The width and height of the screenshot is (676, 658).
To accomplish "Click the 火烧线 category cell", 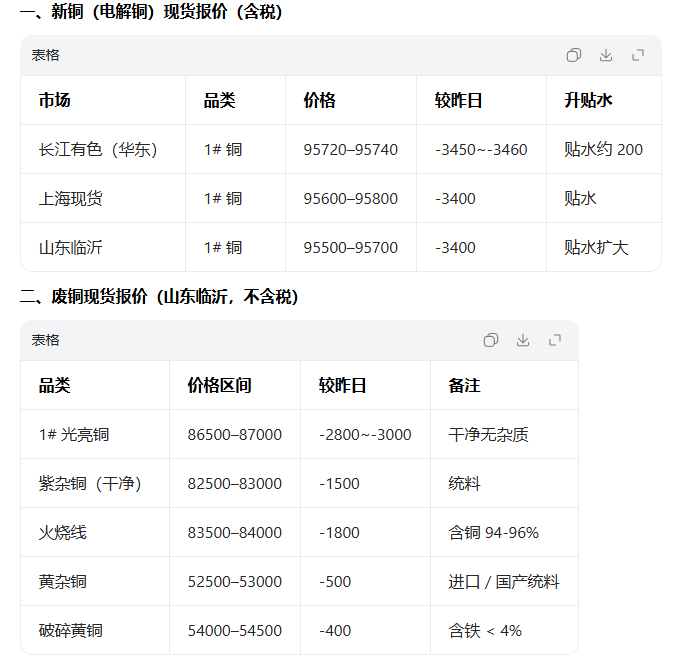I will 63,533.
